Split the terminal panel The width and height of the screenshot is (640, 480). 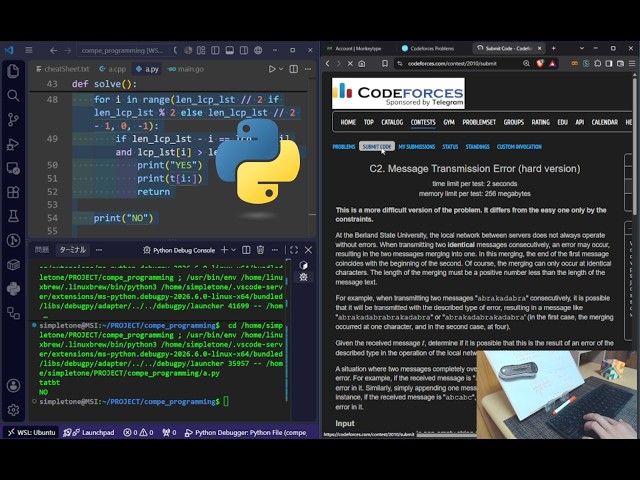246,250
